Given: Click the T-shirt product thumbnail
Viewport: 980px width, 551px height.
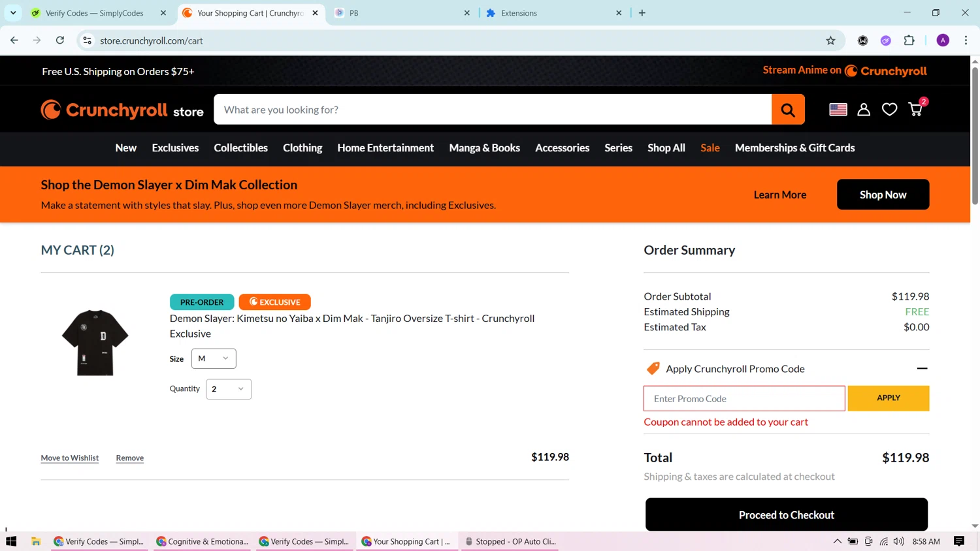Looking at the screenshot, I should pos(95,342).
